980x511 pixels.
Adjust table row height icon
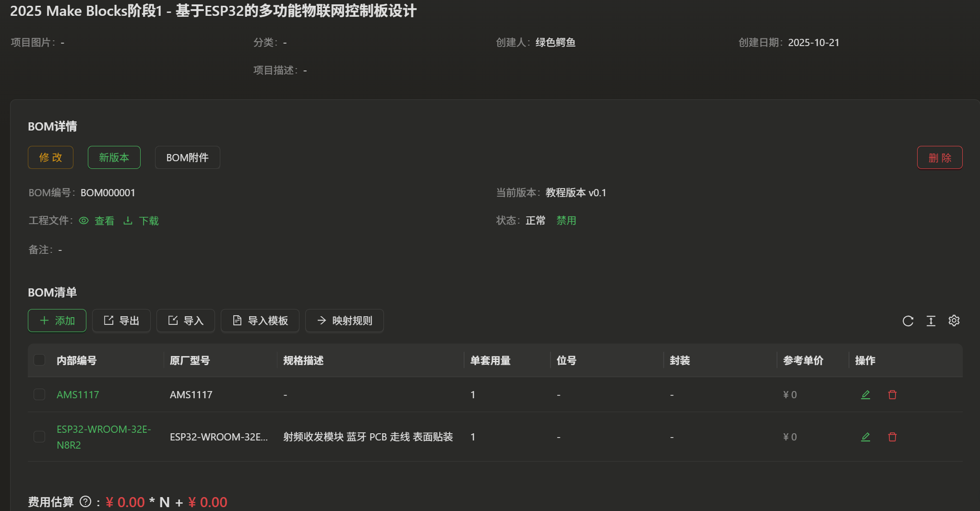pos(931,321)
